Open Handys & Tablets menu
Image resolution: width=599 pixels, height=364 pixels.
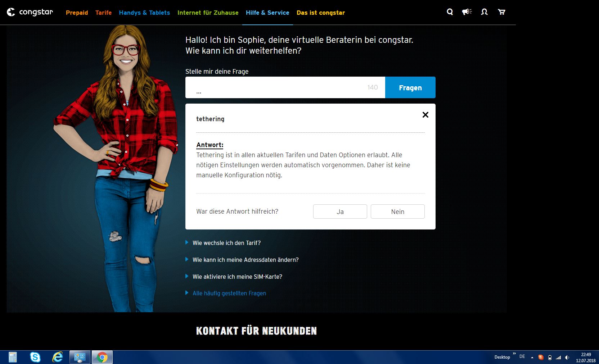[x=144, y=13]
